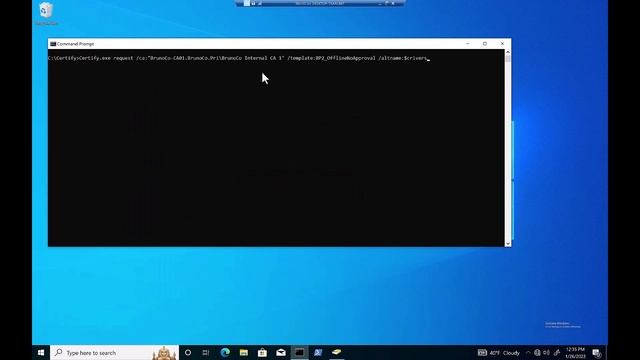Open Cortana from the taskbar
The width and height of the screenshot is (640, 360).
pos(188,353)
